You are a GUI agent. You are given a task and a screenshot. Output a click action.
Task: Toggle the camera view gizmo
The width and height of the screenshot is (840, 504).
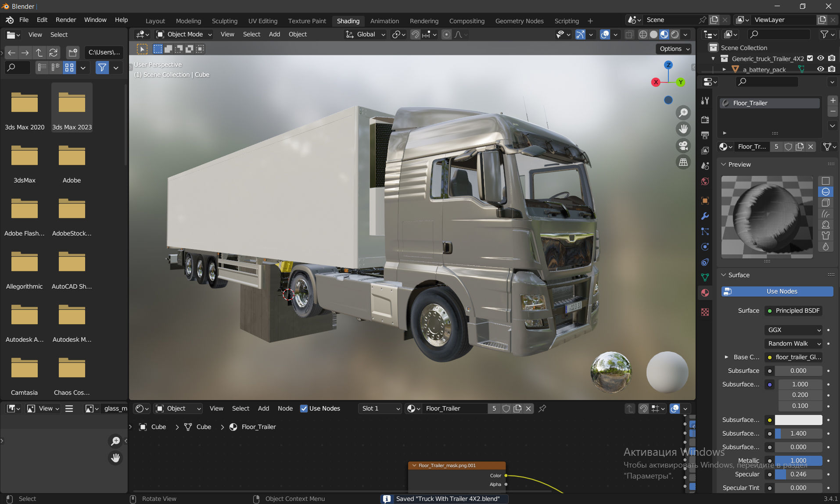coord(683,146)
